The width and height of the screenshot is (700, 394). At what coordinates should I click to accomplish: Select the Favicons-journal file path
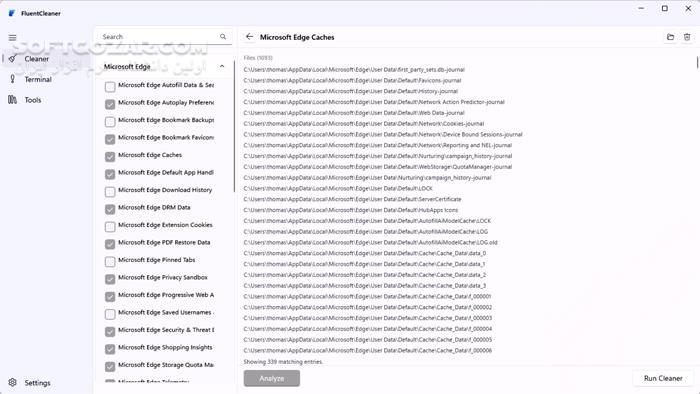coord(352,80)
